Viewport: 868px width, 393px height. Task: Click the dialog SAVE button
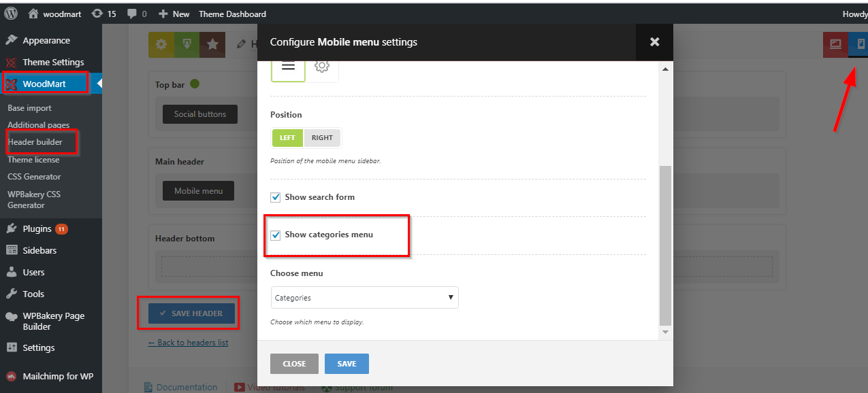[x=347, y=364]
